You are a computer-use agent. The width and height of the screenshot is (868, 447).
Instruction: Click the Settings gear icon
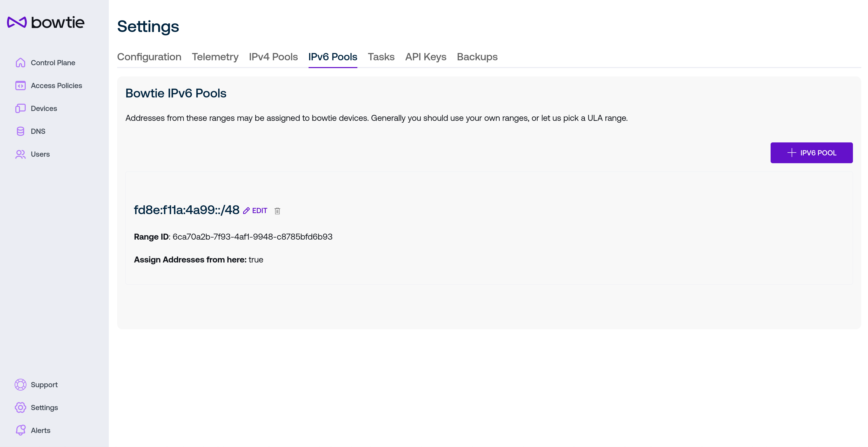20,407
